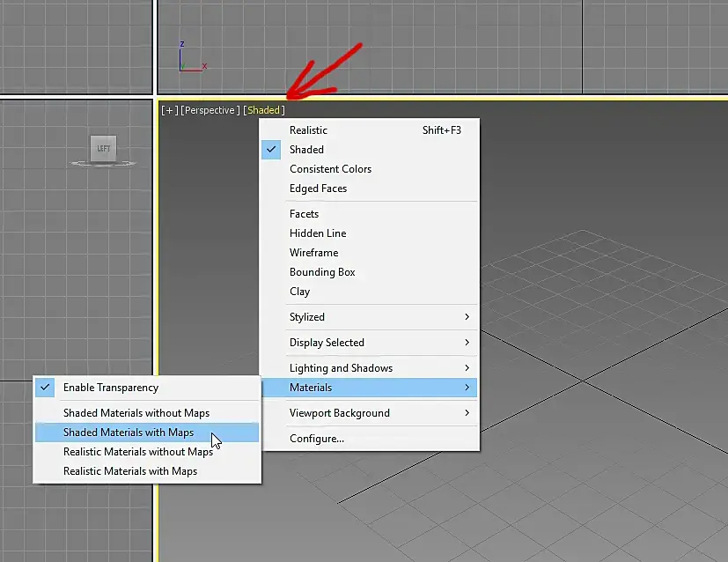Switch to Hidden Line mode

[x=370, y=233]
